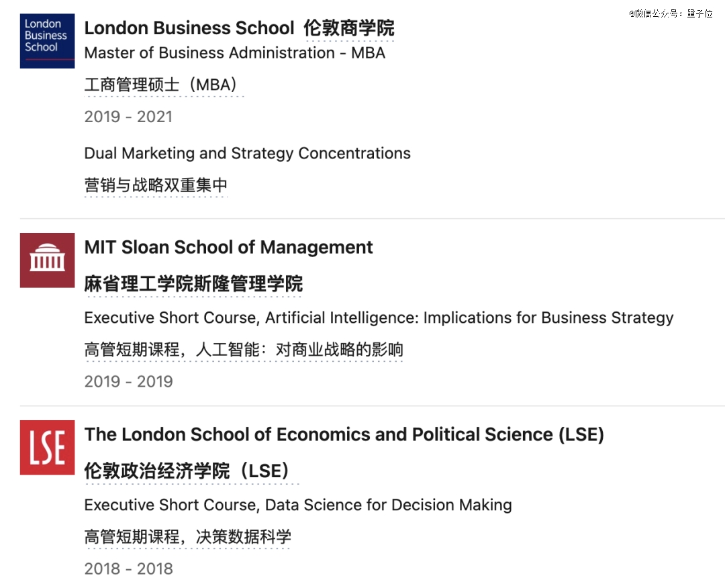Click the Artificial Intelligence executive course line

pos(379,317)
